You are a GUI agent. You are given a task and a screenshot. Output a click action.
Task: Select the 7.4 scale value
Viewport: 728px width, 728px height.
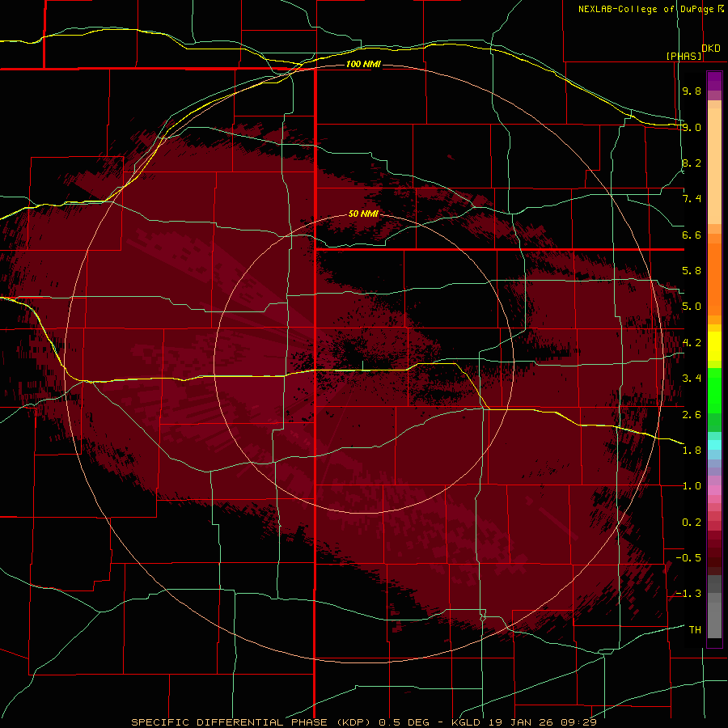pos(692,199)
